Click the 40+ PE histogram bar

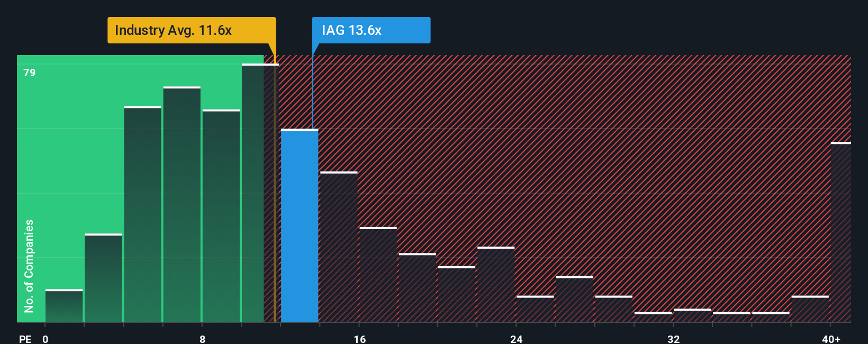click(840, 232)
